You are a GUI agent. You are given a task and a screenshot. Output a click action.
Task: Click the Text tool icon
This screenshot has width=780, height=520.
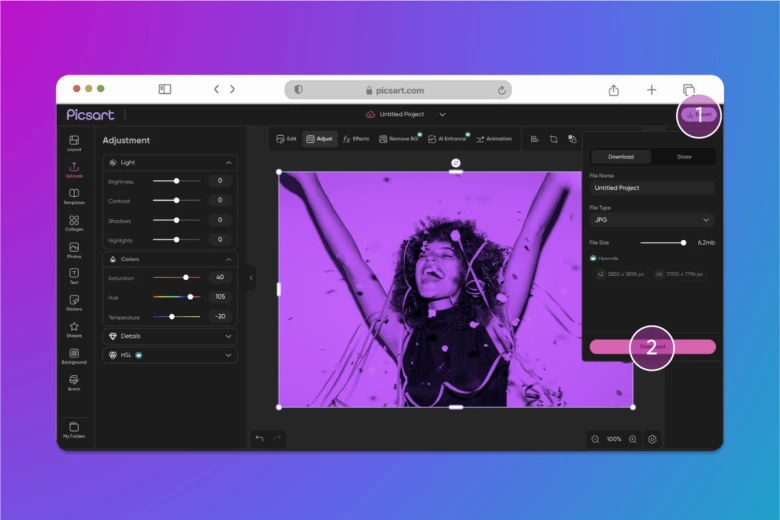point(74,275)
